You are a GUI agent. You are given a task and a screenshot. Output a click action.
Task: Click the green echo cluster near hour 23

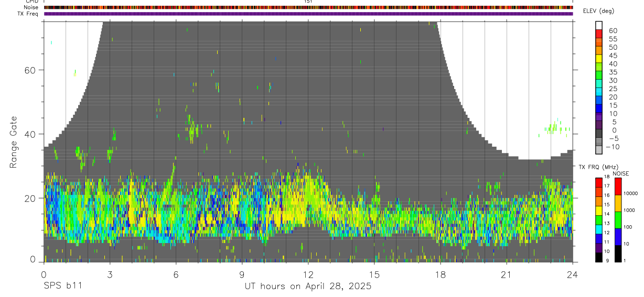[x=556, y=128]
